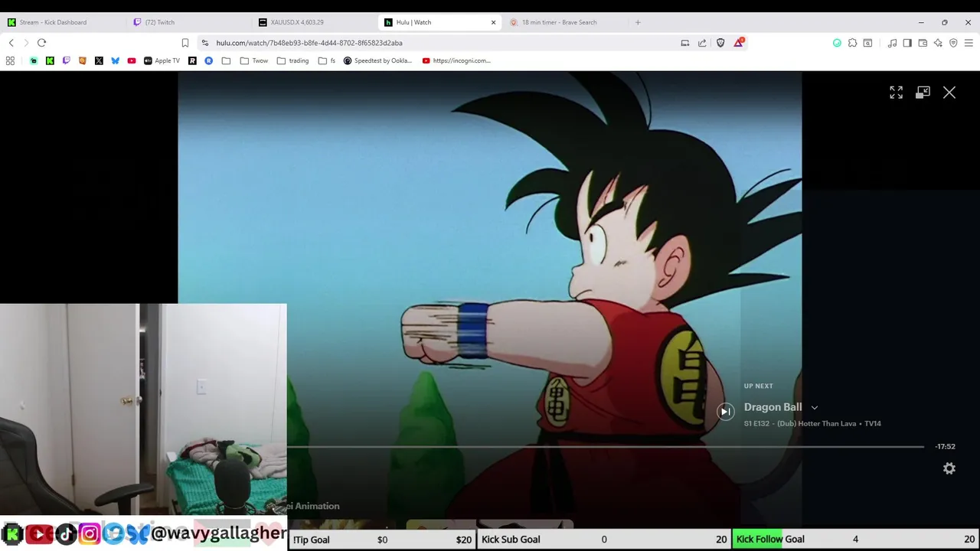This screenshot has height=551, width=980.
Task: Open the Hulu player settings gear
Action: [x=949, y=468]
